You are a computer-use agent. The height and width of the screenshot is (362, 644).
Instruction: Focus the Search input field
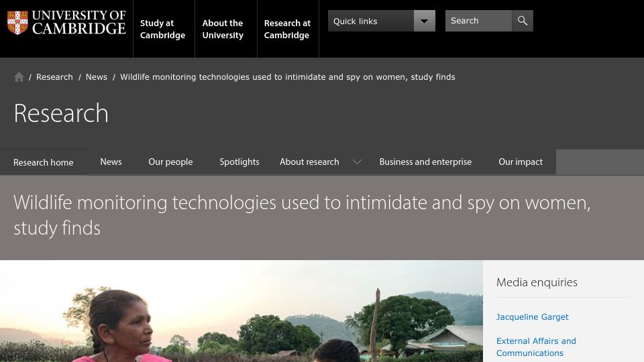click(478, 21)
